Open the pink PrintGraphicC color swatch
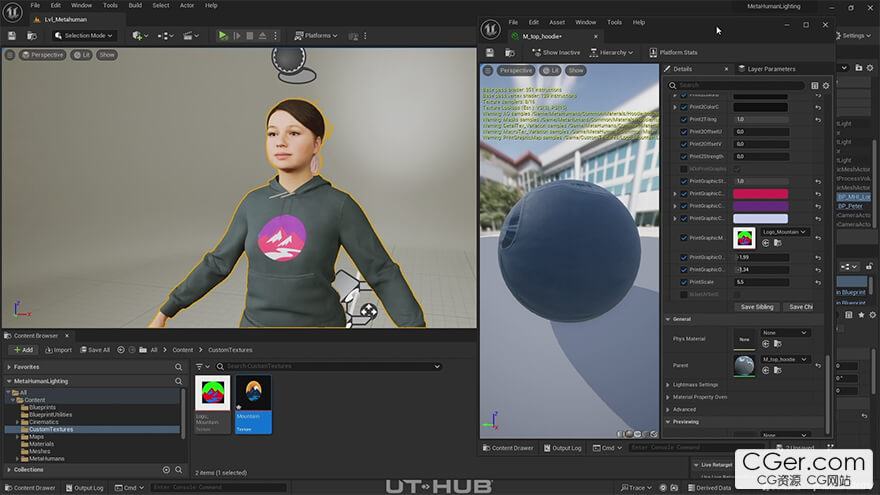The width and height of the screenshot is (880, 495). point(760,194)
